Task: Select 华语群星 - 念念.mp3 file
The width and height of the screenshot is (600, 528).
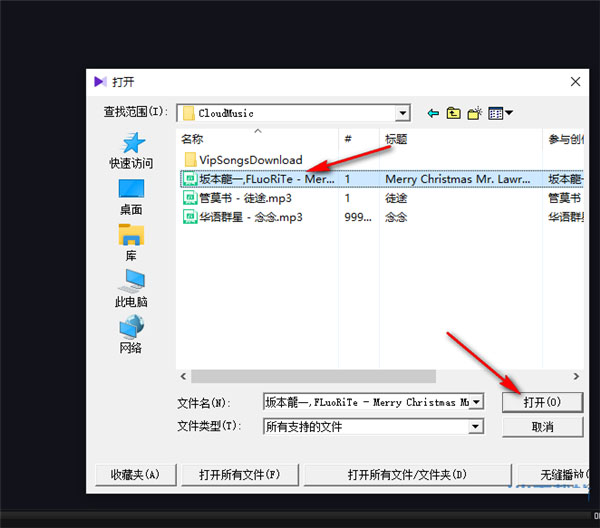Action: click(x=243, y=217)
